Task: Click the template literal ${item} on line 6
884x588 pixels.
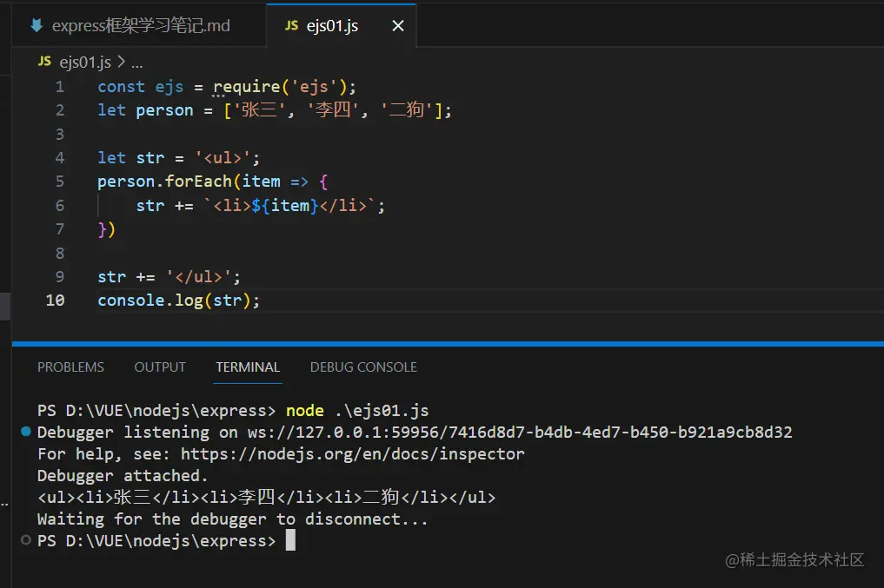Action: coord(285,206)
